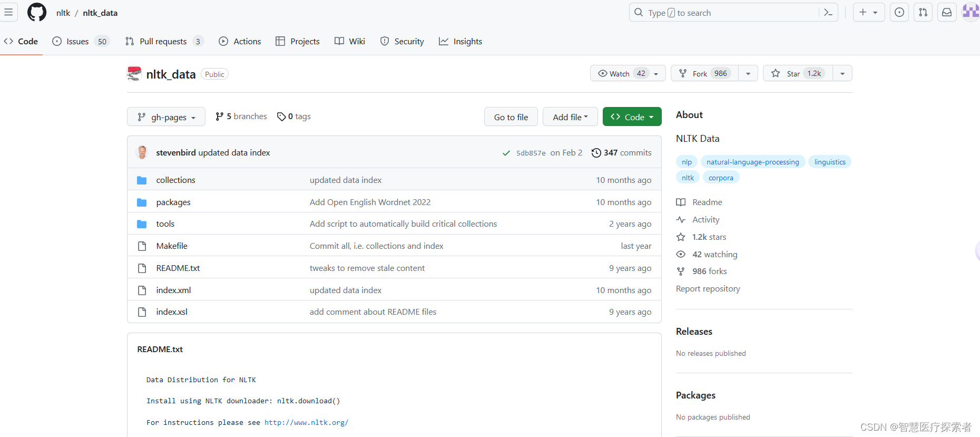Open the notifications inbox icon
980x437 pixels.
point(947,12)
